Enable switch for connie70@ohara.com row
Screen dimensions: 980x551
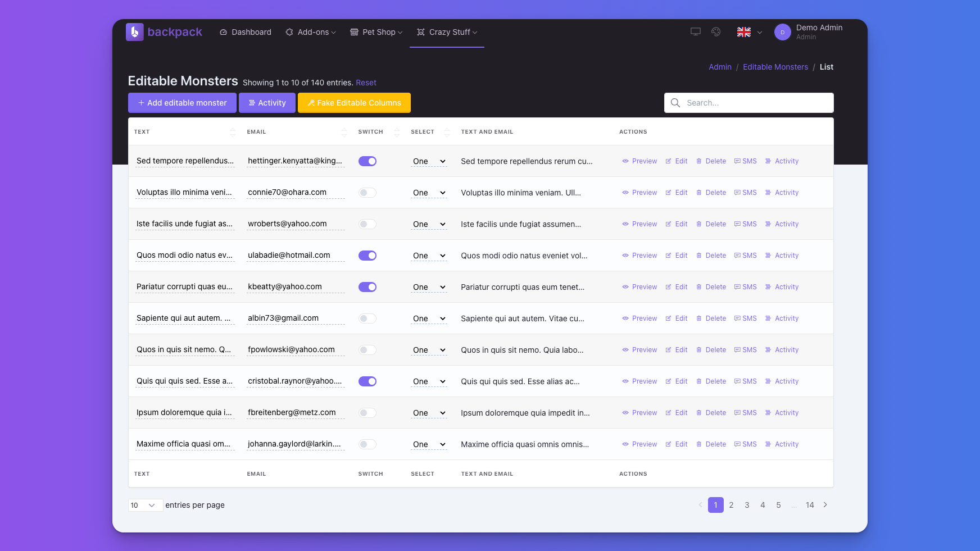[367, 193]
